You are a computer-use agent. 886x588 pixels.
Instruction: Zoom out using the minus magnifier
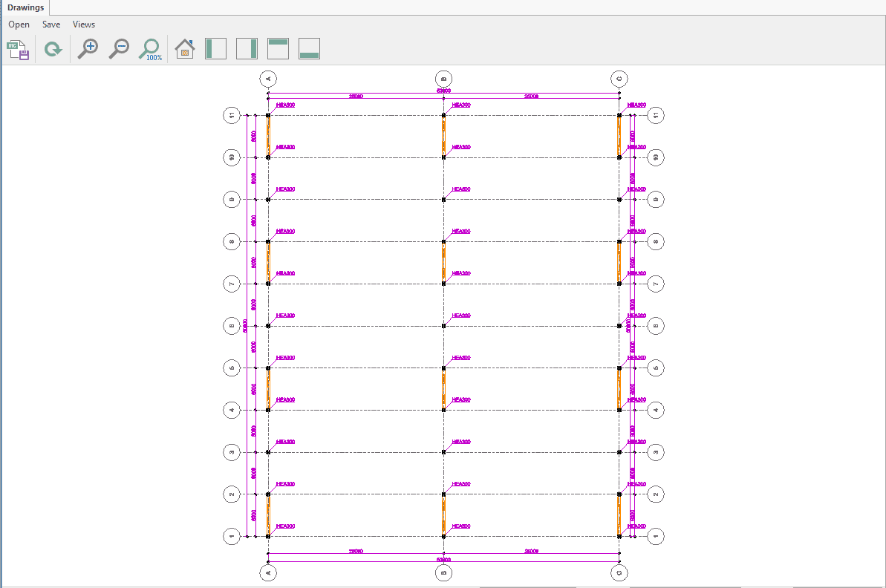pos(119,50)
